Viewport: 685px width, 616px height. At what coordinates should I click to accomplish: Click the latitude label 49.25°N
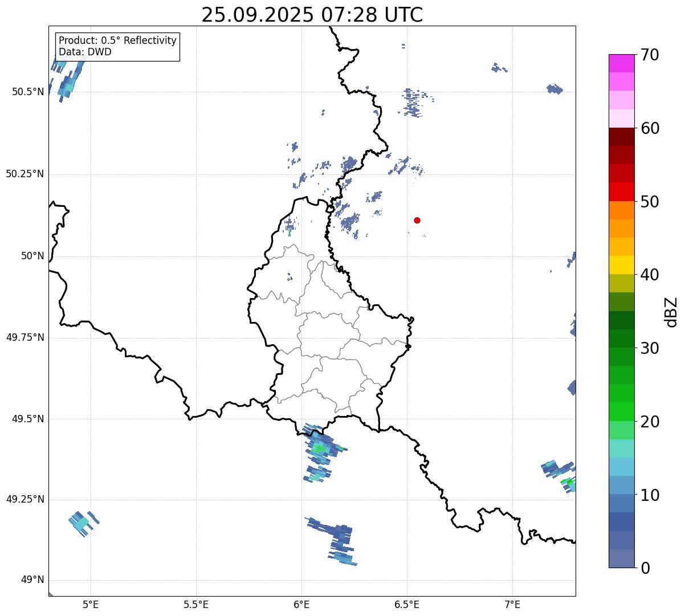[x=25, y=499]
